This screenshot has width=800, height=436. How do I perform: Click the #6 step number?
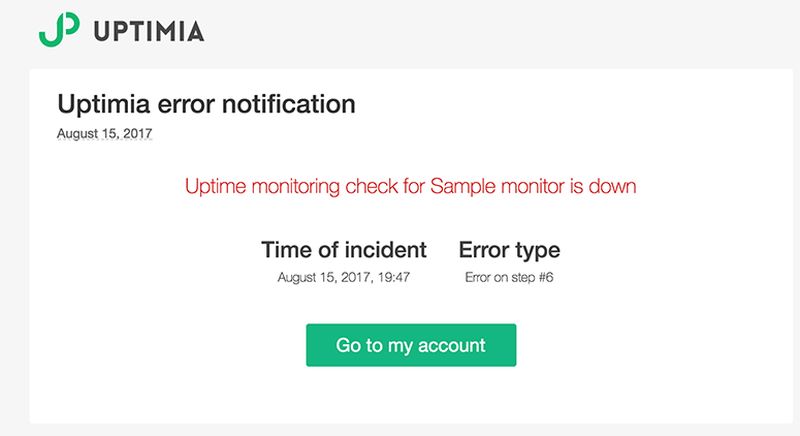[x=544, y=277]
